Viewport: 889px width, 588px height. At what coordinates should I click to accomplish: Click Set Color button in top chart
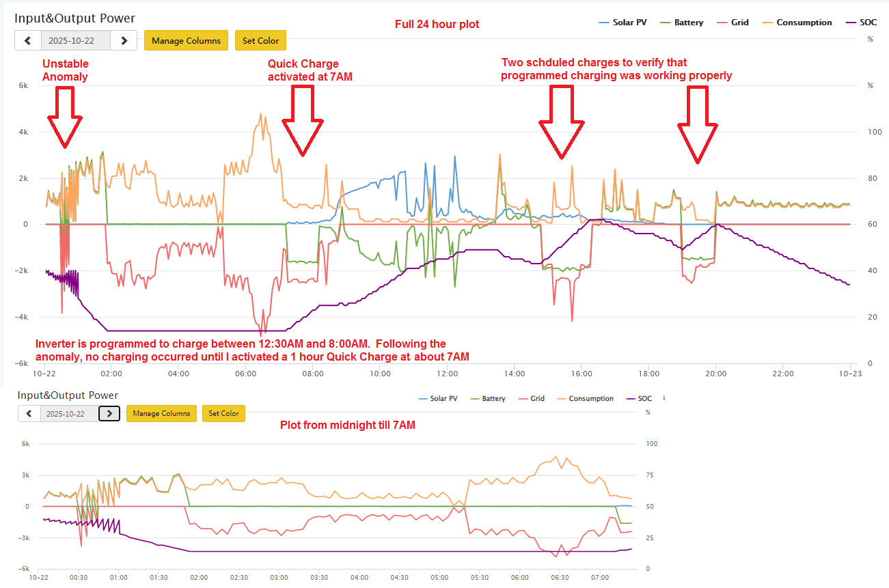(260, 40)
